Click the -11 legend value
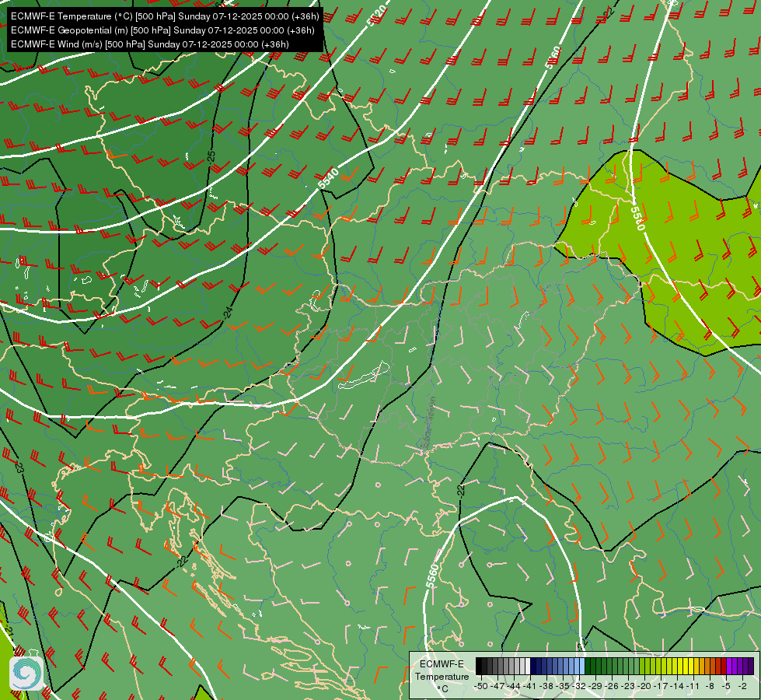Image resolution: width=761 pixels, height=700 pixels. click(693, 687)
